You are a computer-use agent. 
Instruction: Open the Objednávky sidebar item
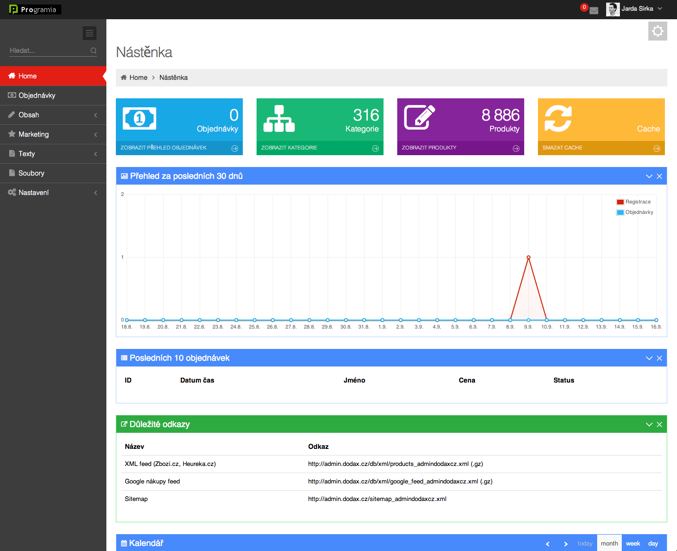(53, 95)
